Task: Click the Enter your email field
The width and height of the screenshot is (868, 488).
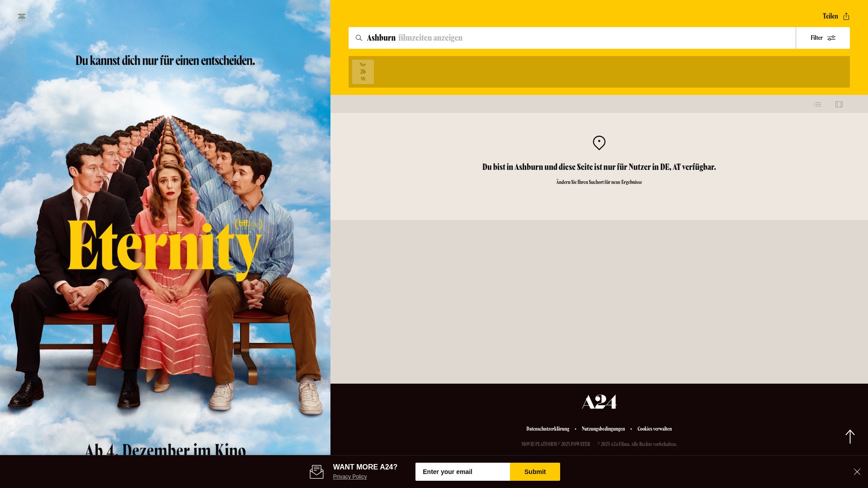Action: [x=462, y=472]
